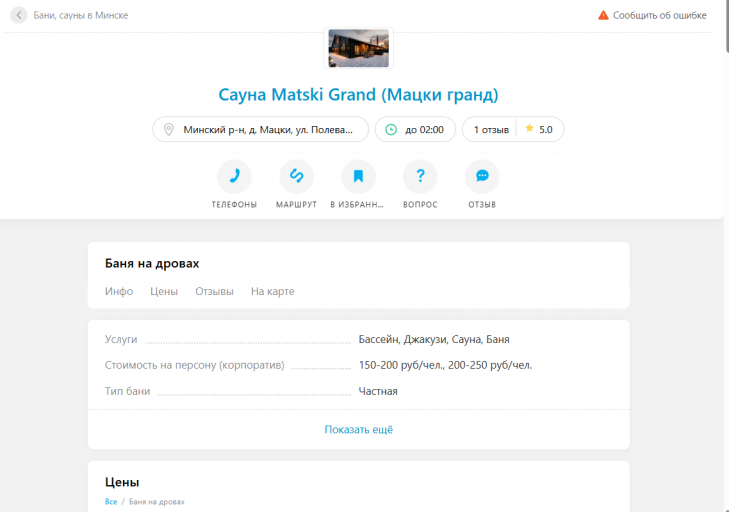Viewport: 729px width, 512px height.
Task: Click the green clock hours icon
Action: coord(391,130)
